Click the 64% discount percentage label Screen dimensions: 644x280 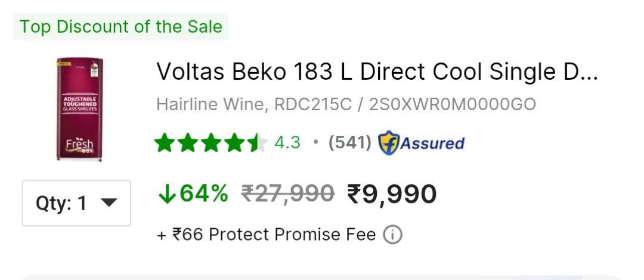click(x=204, y=194)
